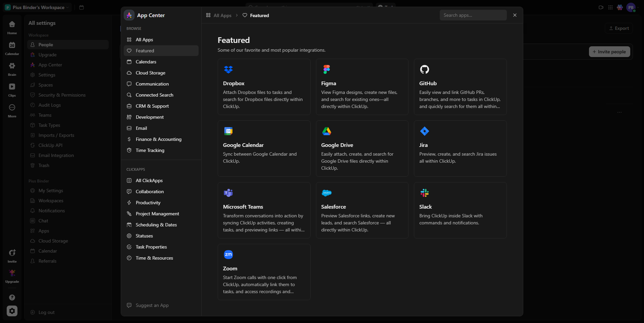Open the Slack integration card
The width and height of the screenshot is (644, 323).
[460, 210]
